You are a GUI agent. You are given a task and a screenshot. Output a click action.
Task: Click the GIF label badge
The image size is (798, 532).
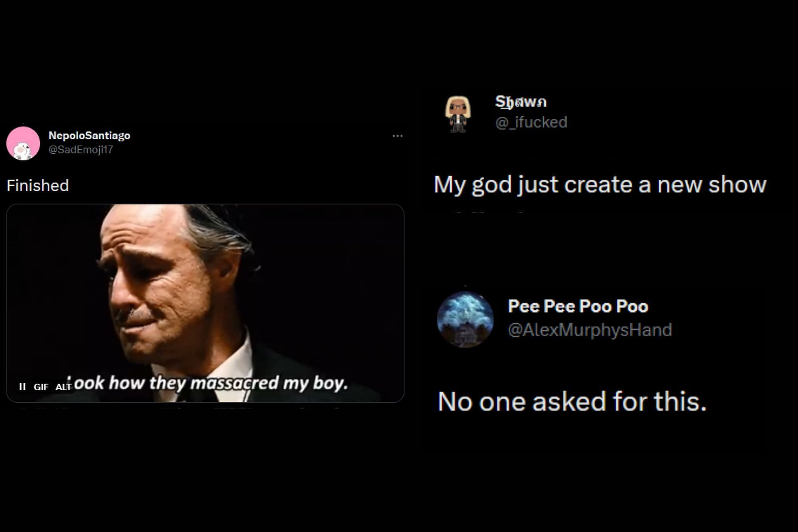tap(41, 387)
